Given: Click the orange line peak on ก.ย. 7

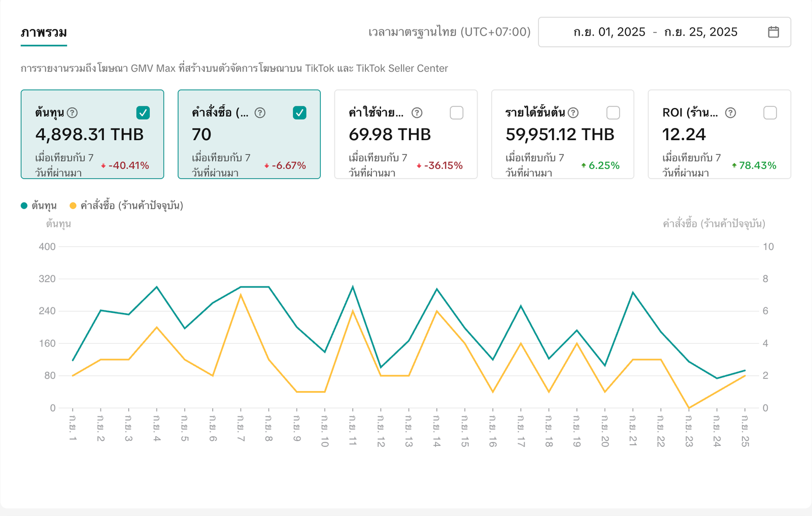Looking at the screenshot, I should (x=241, y=295).
